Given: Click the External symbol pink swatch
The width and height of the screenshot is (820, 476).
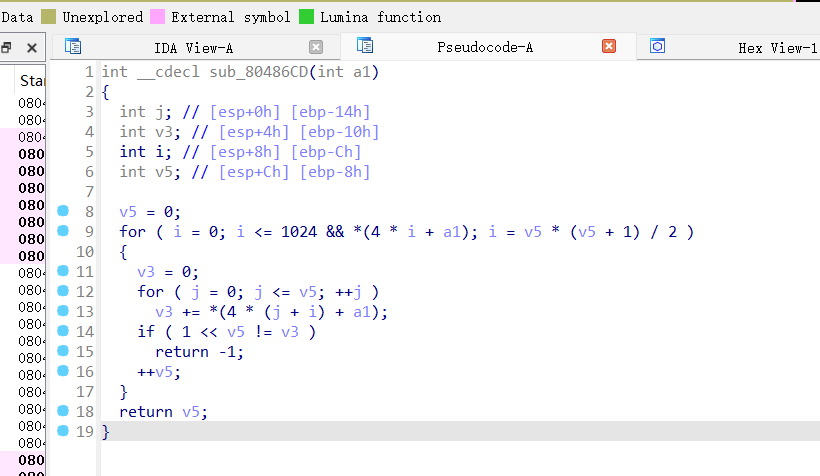Looking at the screenshot, I should 157,17.
